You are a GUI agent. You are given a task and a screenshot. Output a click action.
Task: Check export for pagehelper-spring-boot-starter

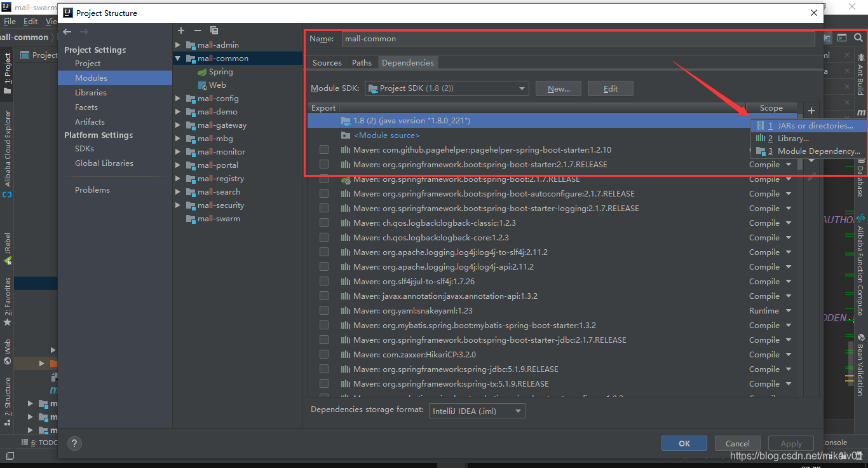[324, 150]
